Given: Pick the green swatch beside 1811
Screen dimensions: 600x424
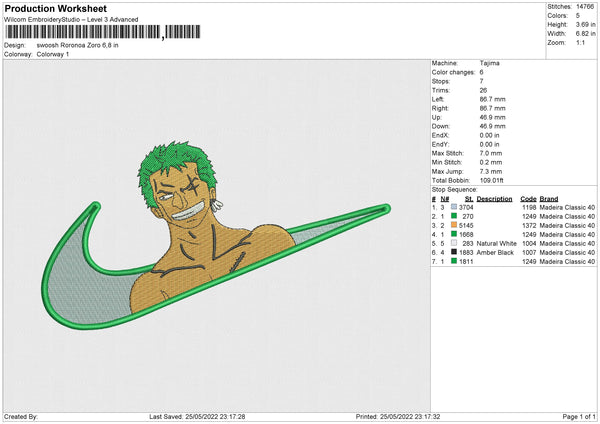Looking at the screenshot, I should coord(454,261).
